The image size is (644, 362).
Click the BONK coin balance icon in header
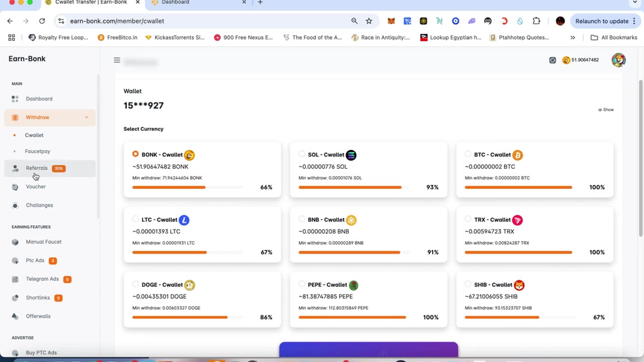point(566,60)
